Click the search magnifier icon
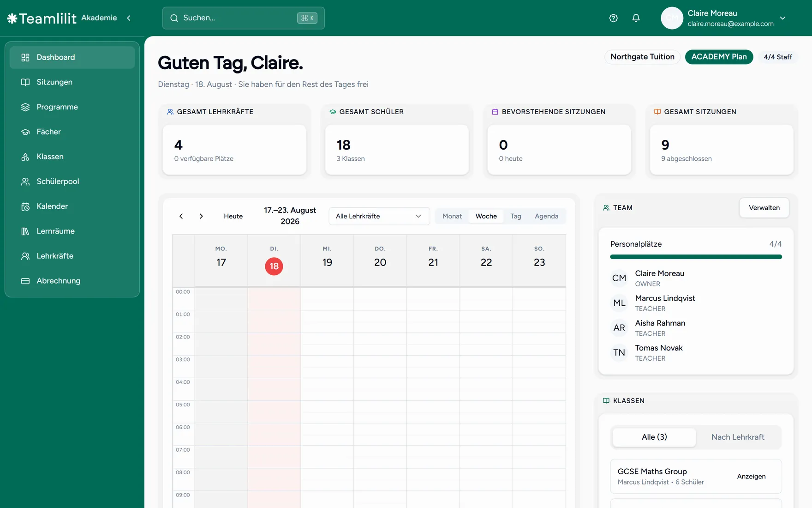Image resolution: width=812 pixels, height=508 pixels. tap(174, 18)
